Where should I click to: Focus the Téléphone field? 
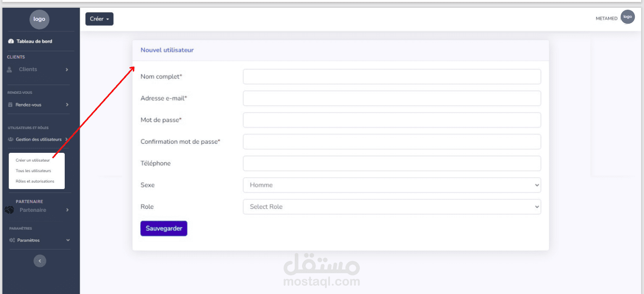pos(392,163)
